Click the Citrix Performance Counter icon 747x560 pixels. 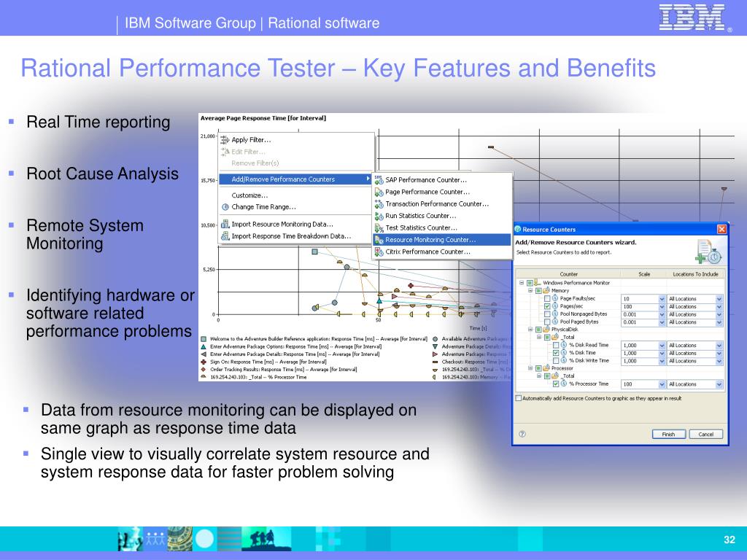pos(379,252)
